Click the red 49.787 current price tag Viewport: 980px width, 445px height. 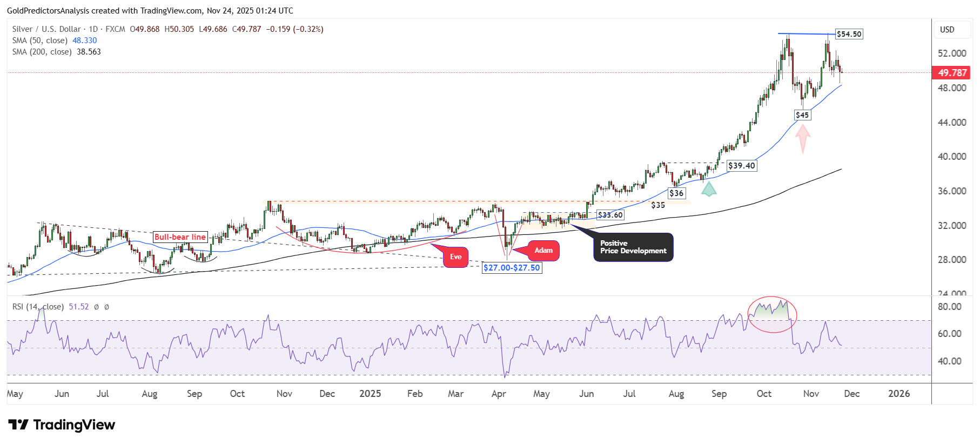tap(951, 73)
